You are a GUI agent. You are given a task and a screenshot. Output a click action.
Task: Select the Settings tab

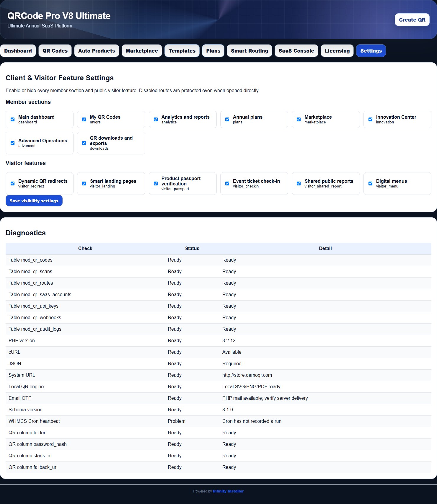pyautogui.click(x=371, y=51)
